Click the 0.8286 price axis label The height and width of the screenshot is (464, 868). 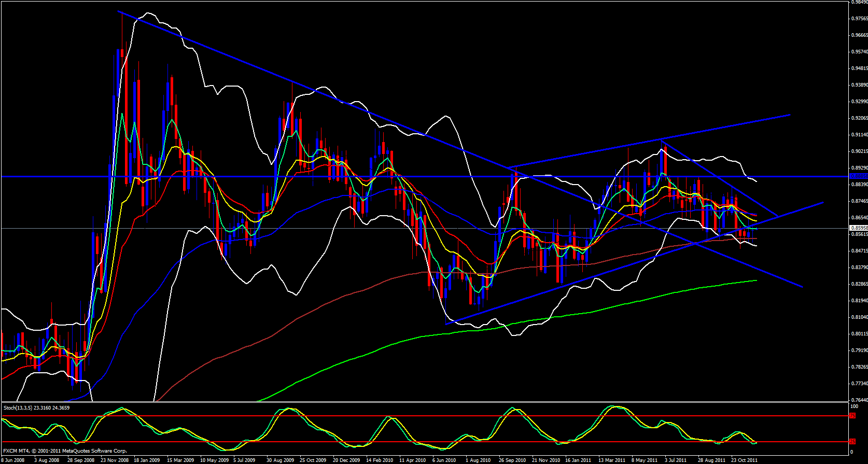[x=859, y=284]
